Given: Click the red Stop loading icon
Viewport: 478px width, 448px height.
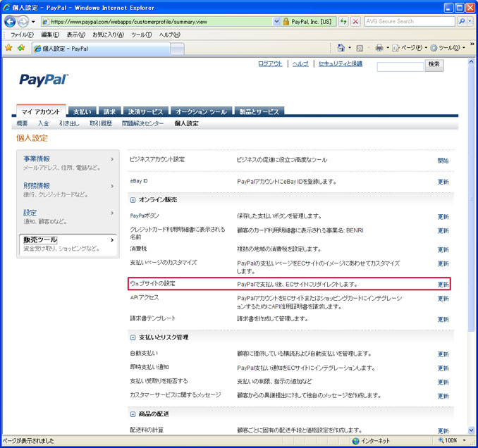Looking at the screenshot, I should pyautogui.click(x=355, y=22).
